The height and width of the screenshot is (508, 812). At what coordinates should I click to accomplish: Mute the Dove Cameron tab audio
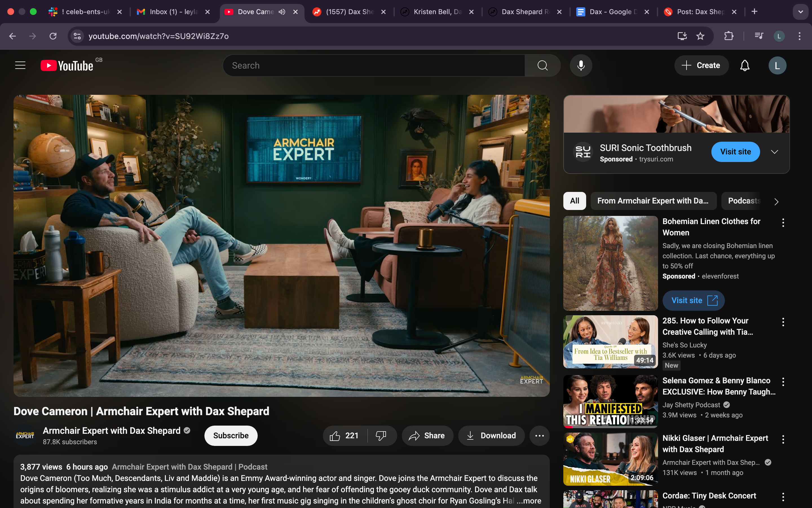[282, 12]
